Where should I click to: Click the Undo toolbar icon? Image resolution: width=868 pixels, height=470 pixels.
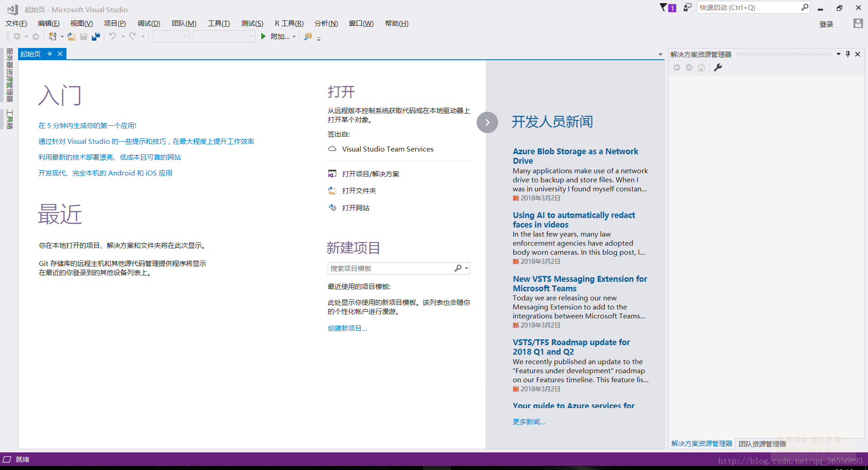coord(113,36)
